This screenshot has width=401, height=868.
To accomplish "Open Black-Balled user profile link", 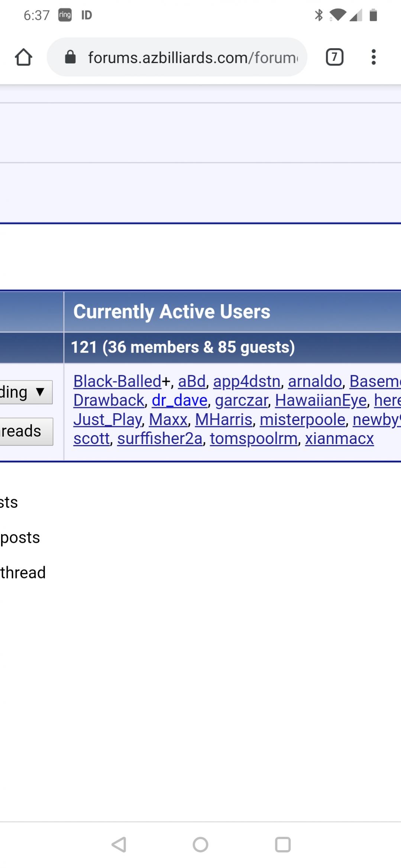I will 117,381.
